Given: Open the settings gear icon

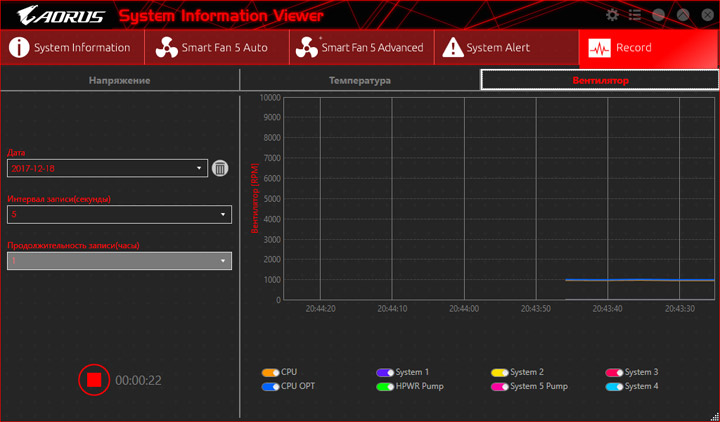Looking at the screenshot, I should (612, 15).
